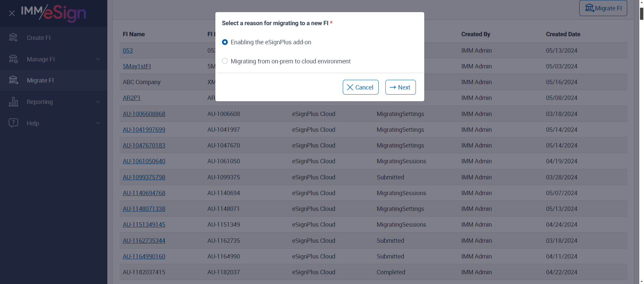644x284 pixels.
Task: Click the vertical page scrollbar
Action: (x=641, y=134)
